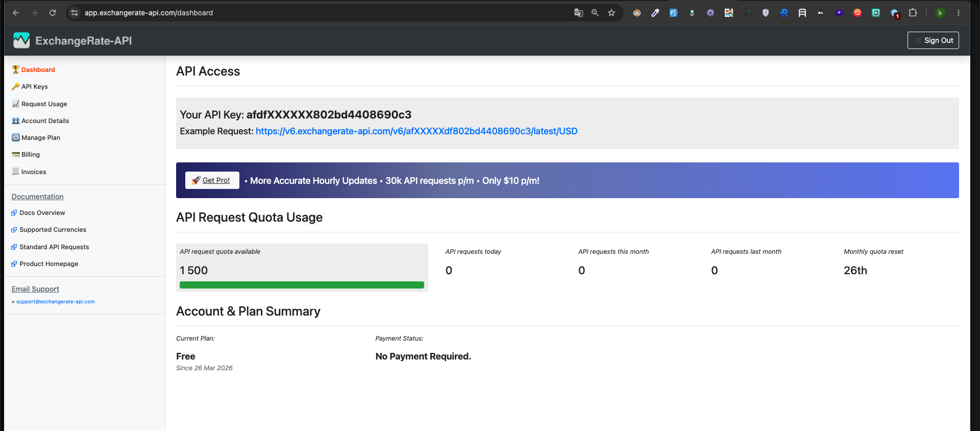980x431 pixels.
Task: Bookmark this page with the star icon
Action: coord(611,13)
